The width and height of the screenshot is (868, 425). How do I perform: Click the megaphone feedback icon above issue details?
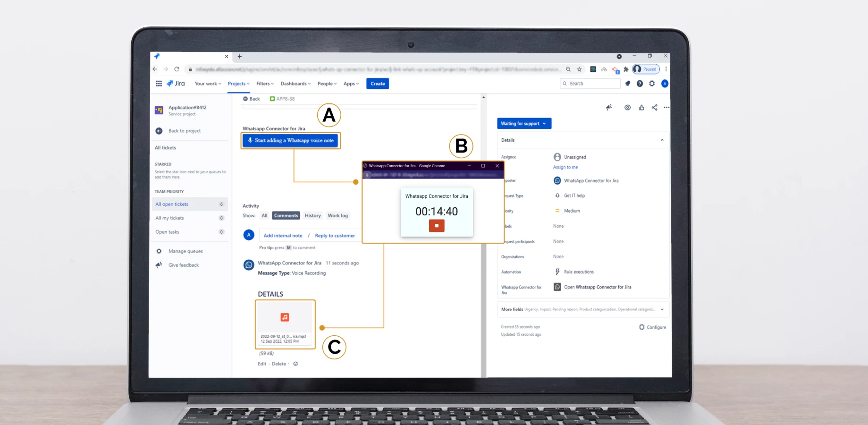point(609,108)
